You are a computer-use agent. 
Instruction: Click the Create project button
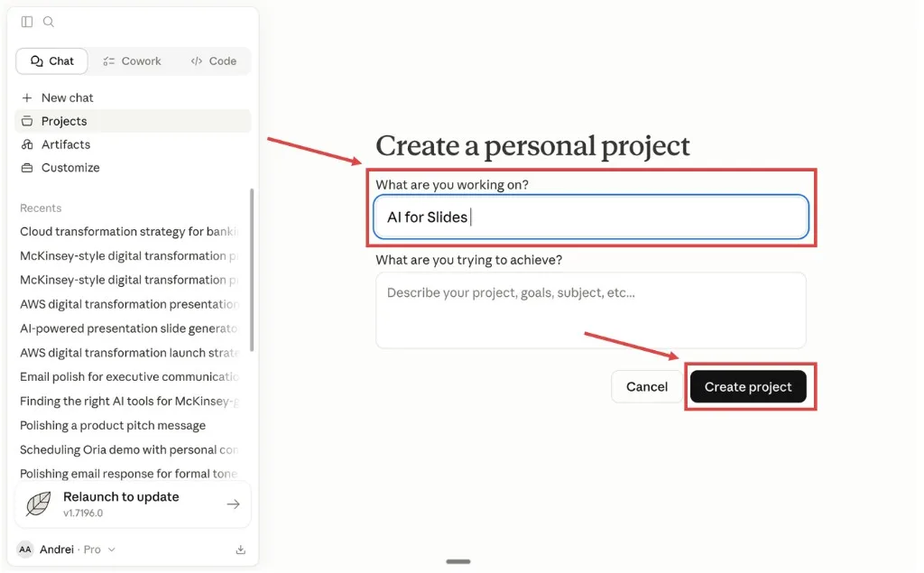point(748,387)
